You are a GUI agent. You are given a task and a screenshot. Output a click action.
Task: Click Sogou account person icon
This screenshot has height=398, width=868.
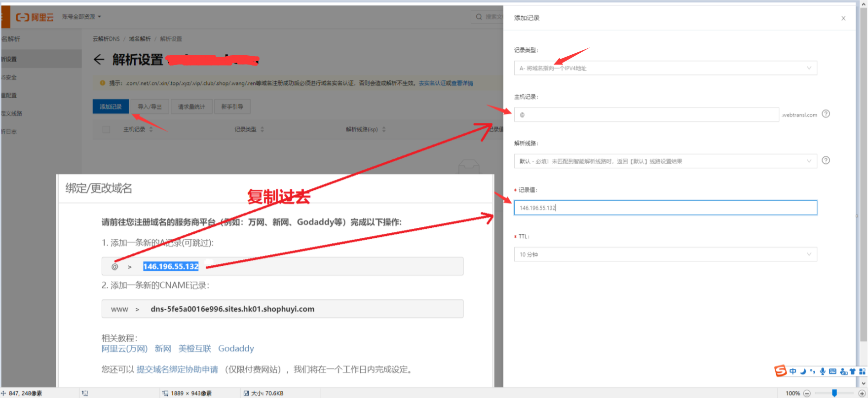843,371
